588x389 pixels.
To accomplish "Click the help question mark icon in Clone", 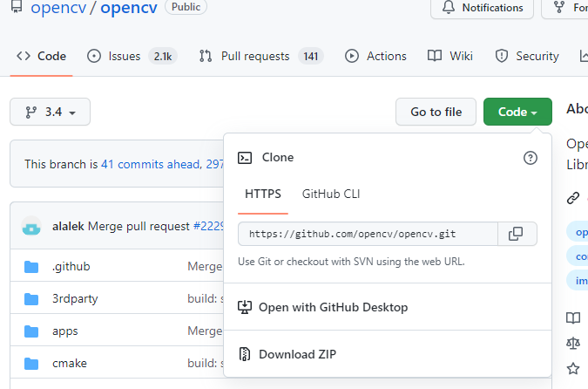I will 530,158.
